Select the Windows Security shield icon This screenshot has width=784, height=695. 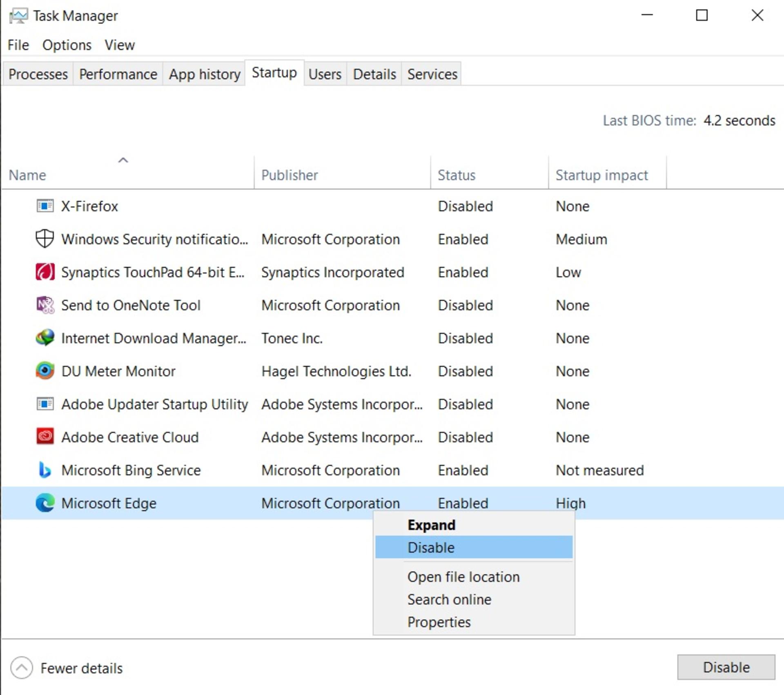coord(45,239)
